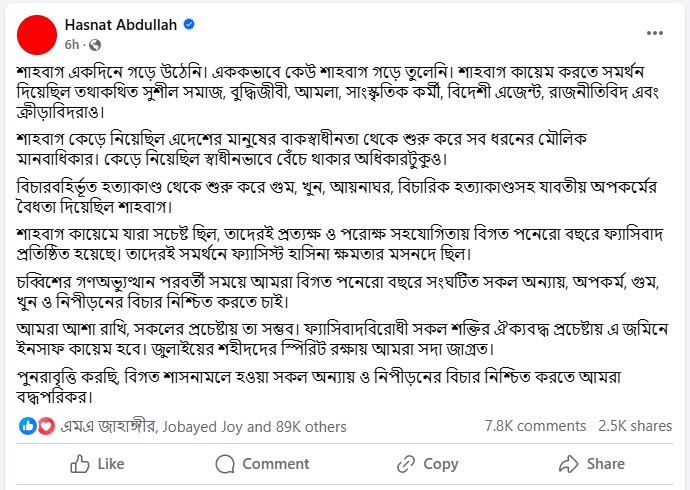Click the red heart reaction icon
The height and width of the screenshot is (490, 690).
tap(46, 426)
